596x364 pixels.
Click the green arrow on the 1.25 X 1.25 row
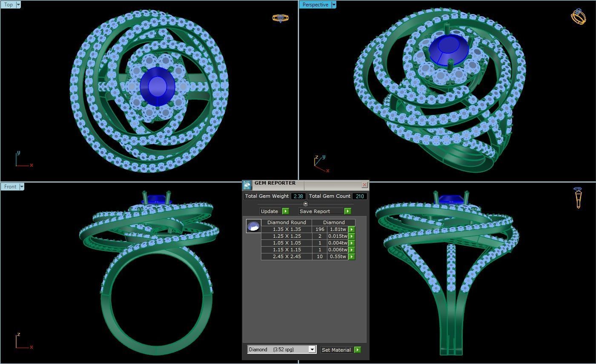pyautogui.click(x=352, y=236)
